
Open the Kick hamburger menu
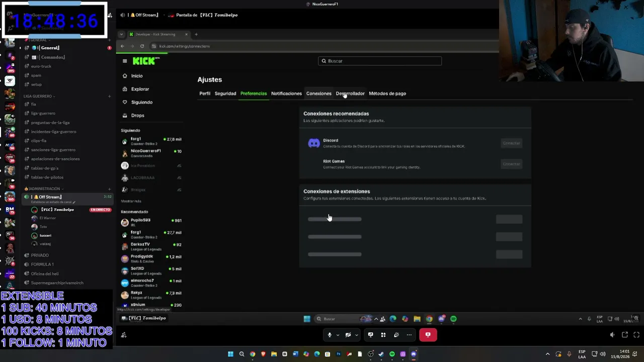click(125, 61)
